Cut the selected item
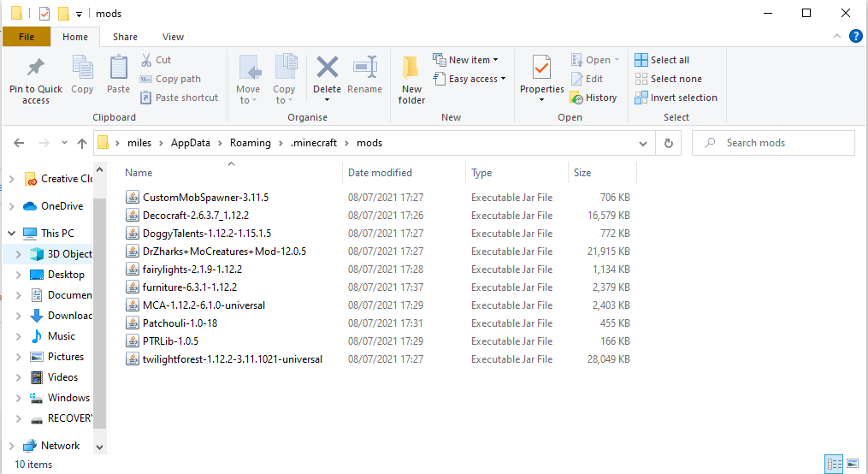The height and width of the screenshot is (474, 868). pyautogui.click(x=156, y=60)
